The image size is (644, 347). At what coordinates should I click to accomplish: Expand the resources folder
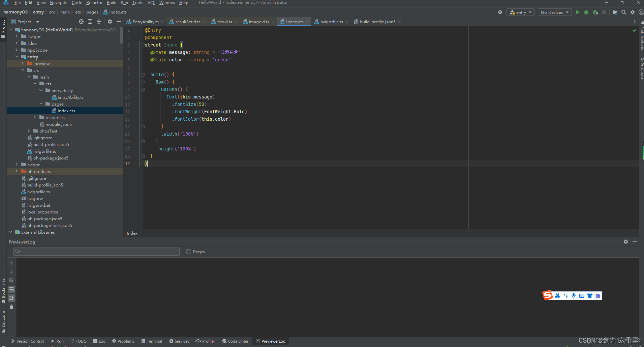pos(35,117)
